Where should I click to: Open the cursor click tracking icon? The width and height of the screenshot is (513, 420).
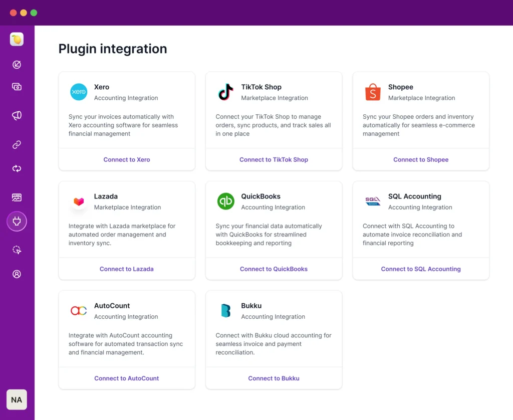[x=17, y=250]
